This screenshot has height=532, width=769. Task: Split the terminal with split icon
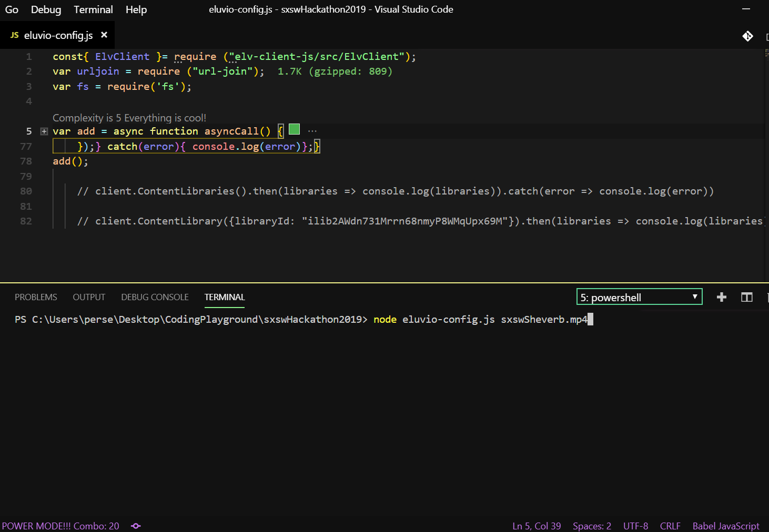pos(747,297)
